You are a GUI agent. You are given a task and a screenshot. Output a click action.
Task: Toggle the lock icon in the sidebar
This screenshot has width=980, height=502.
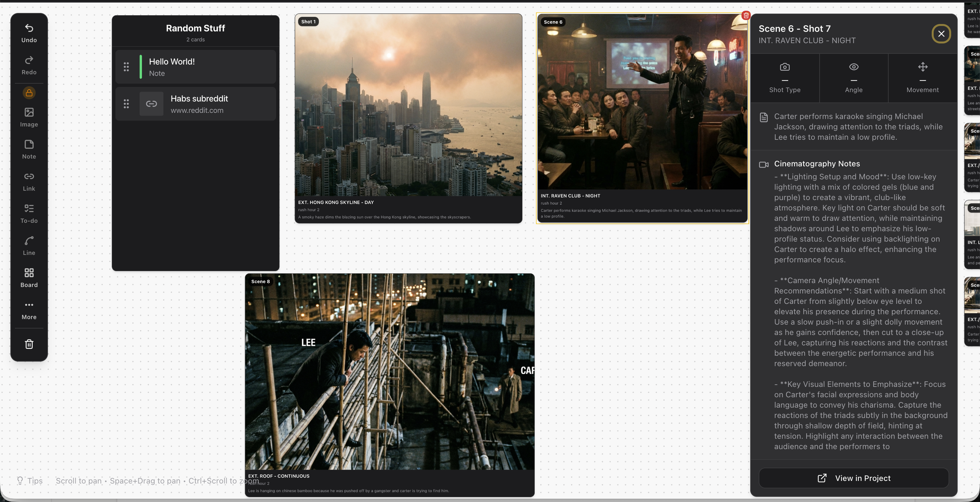pyautogui.click(x=29, y=92)
